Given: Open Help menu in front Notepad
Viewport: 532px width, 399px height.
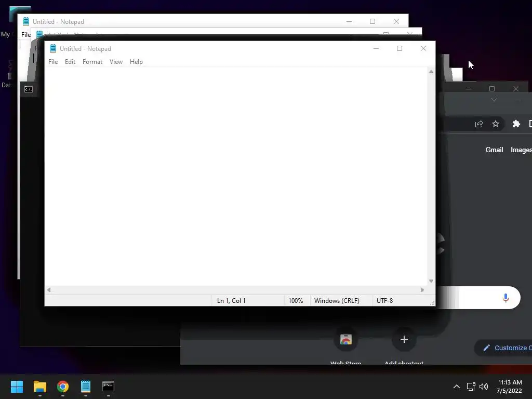Looking at the screenshot, I should pyautogui.click(x=136, y=62).
